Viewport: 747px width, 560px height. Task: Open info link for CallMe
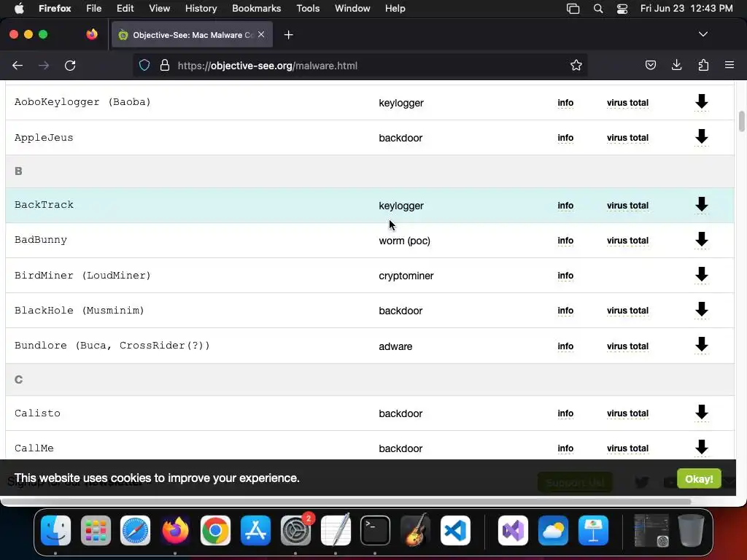pyautogui.click(x=565, y=448)
